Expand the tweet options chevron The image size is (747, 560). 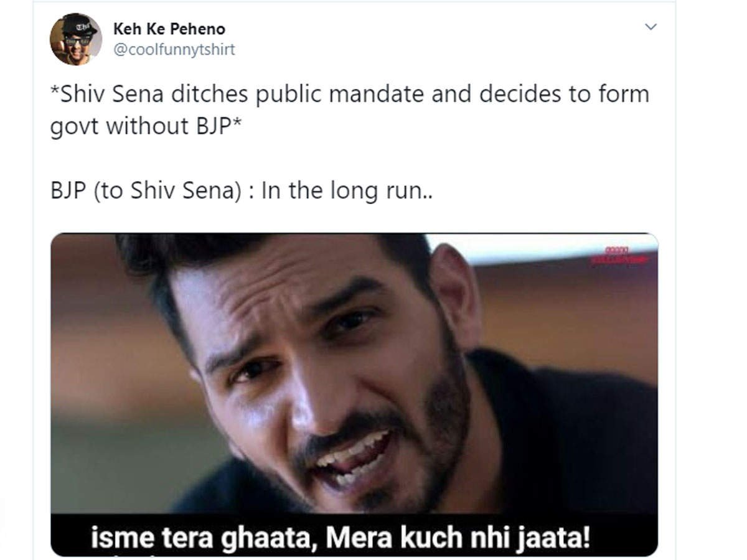tap(651, 27)
